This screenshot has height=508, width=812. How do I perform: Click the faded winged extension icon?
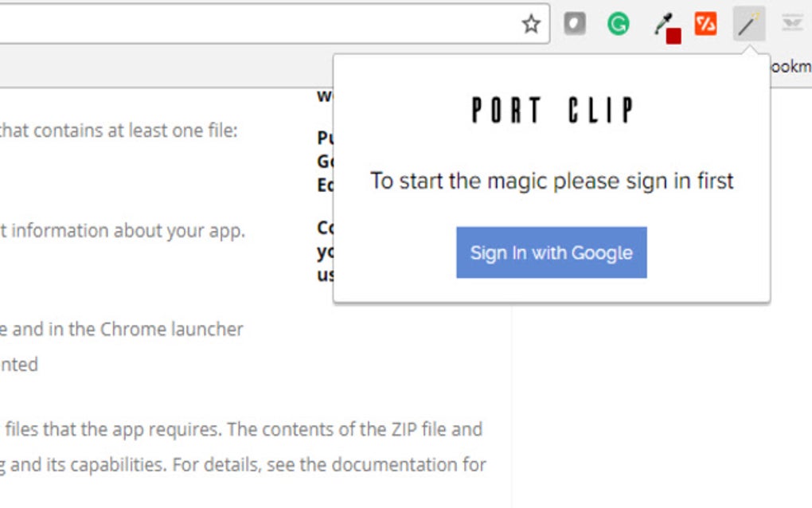click(791, 24)
